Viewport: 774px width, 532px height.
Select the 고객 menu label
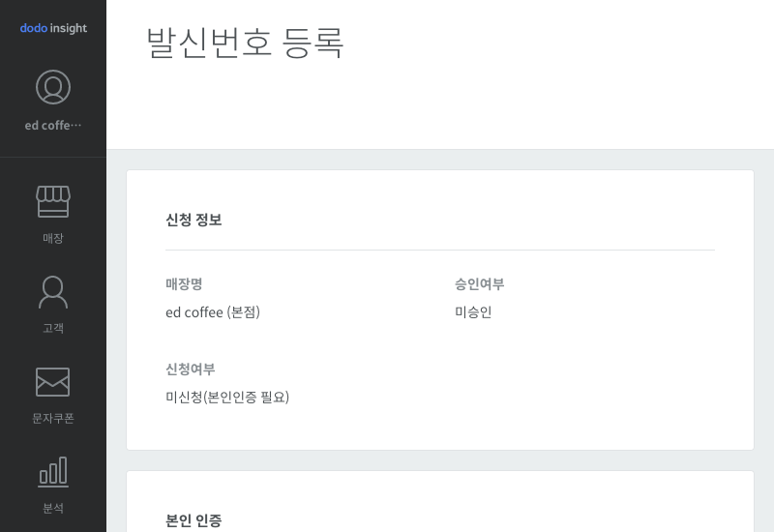(53, 328)
